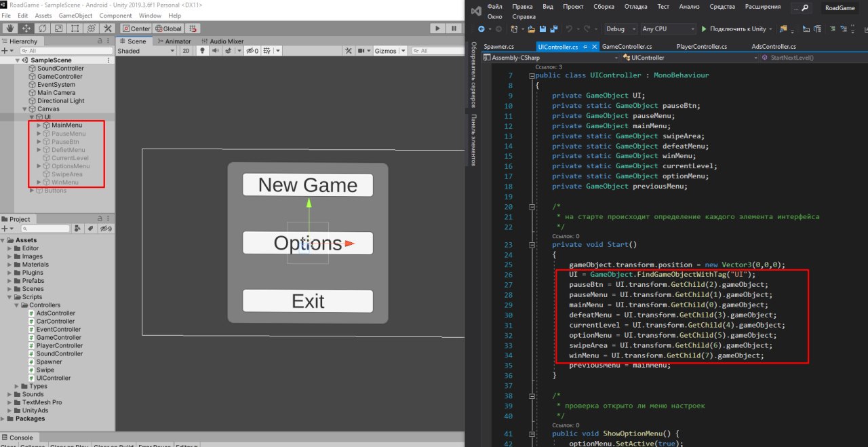
Task: Toggle scene audio speaker icon
Action: pyautogui.click(x=214, y=51)
